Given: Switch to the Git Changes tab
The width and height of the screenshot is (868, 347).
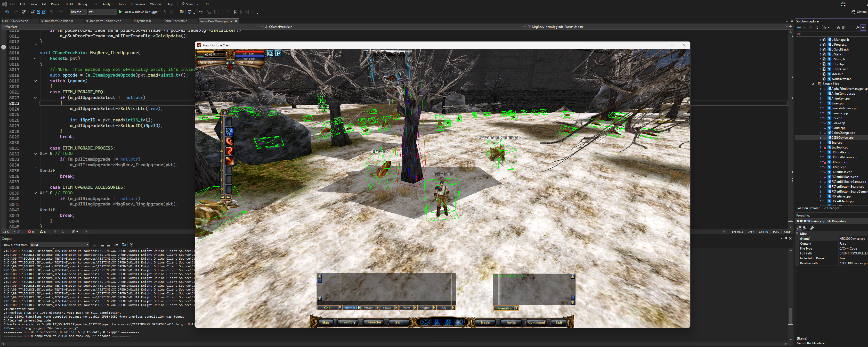Looking at the screenshot, I should coord(831,208).
